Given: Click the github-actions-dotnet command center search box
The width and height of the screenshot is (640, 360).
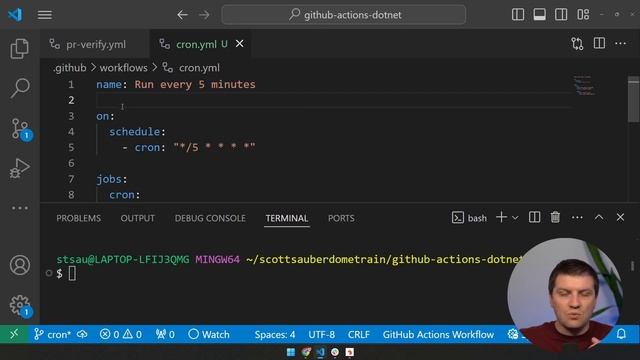Looking at the screenshot, I should (x=344, y=15).
